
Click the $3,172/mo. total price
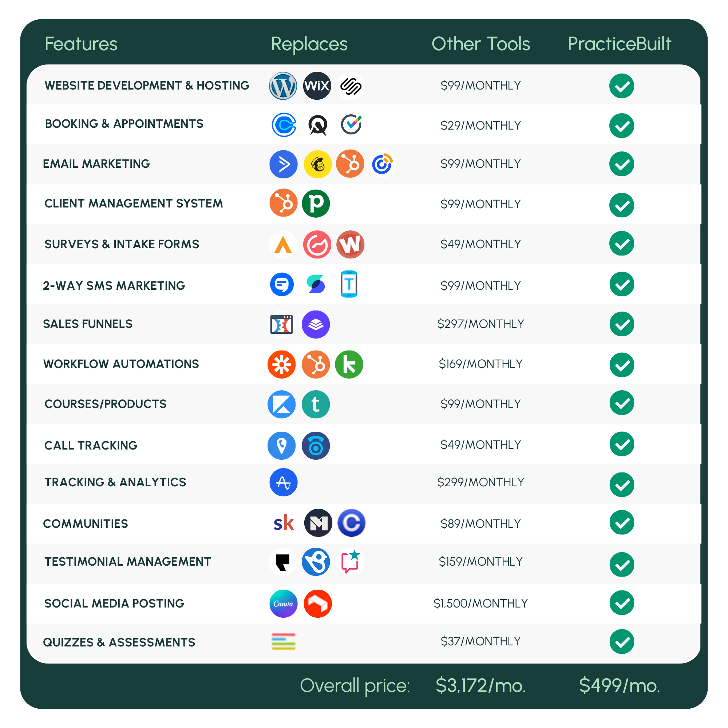480,685
